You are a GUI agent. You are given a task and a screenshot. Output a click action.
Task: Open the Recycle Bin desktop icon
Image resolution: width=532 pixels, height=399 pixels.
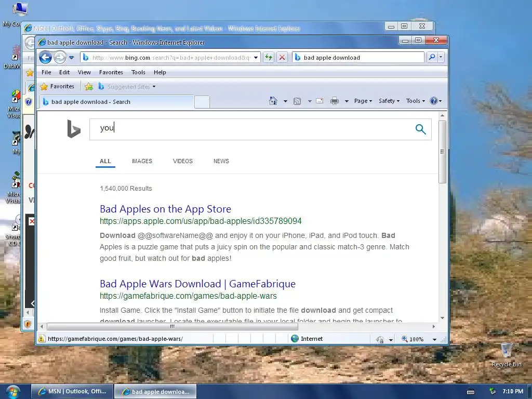point(506,355)
